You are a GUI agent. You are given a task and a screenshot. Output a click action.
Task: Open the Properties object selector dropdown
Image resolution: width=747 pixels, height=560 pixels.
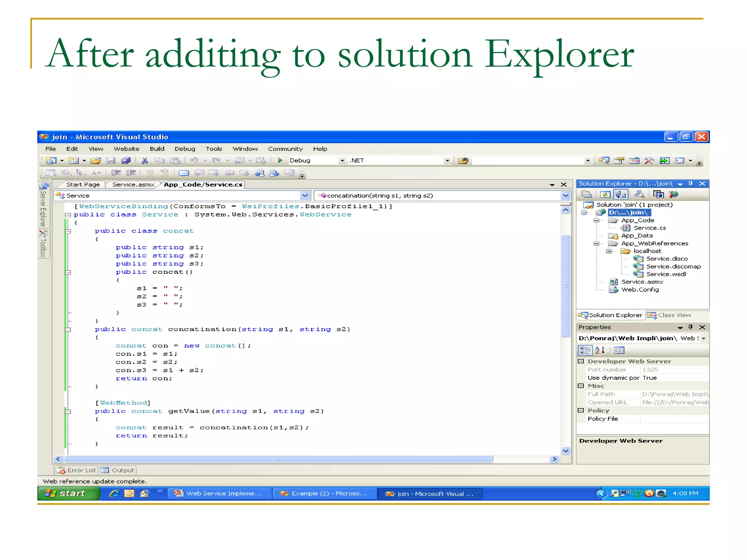[x=704, y=338]
